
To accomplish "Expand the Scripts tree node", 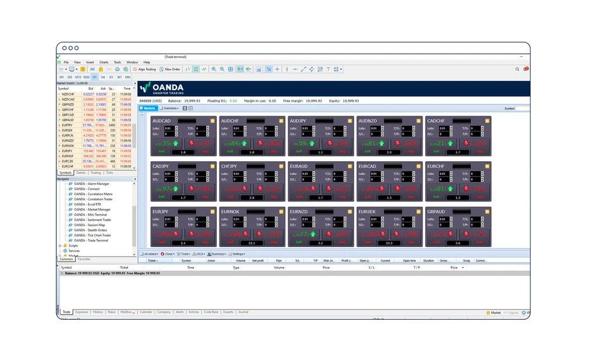I will [x=60, y=246].
